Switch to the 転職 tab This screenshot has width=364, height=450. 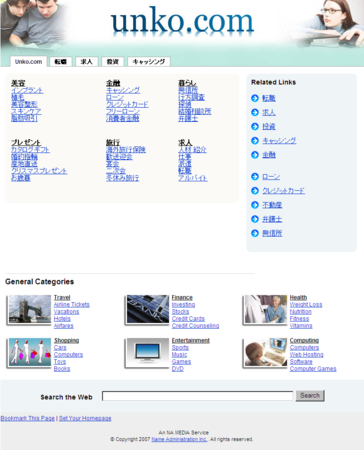pos(61,62)
